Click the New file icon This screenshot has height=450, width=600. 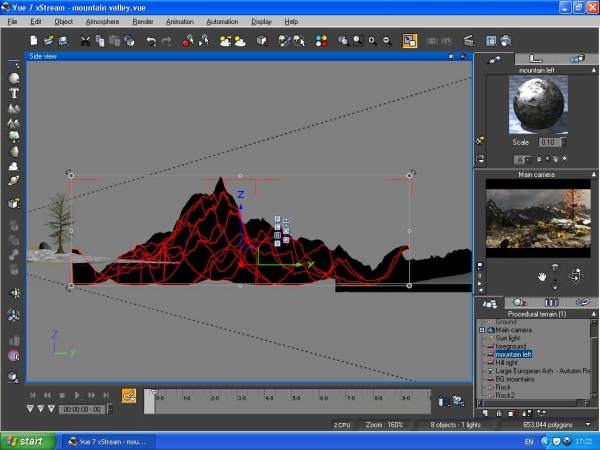coord(34,41)
